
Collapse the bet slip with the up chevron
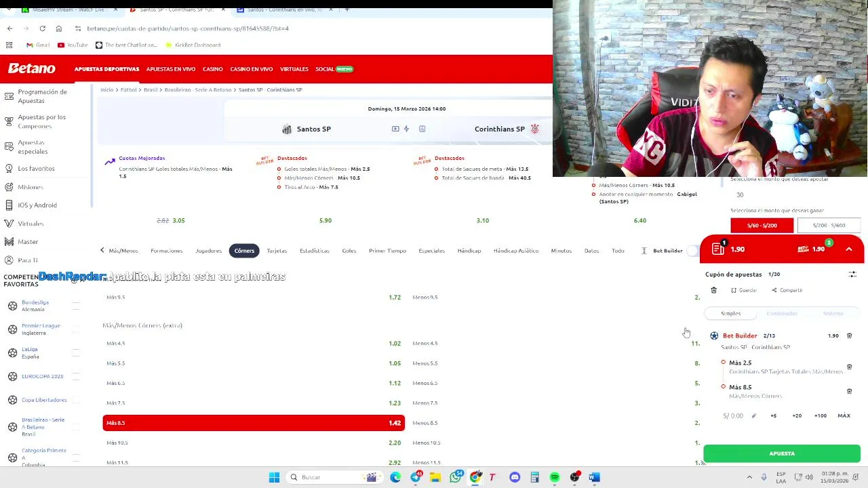pyautogui.click(x=849, y=249)
